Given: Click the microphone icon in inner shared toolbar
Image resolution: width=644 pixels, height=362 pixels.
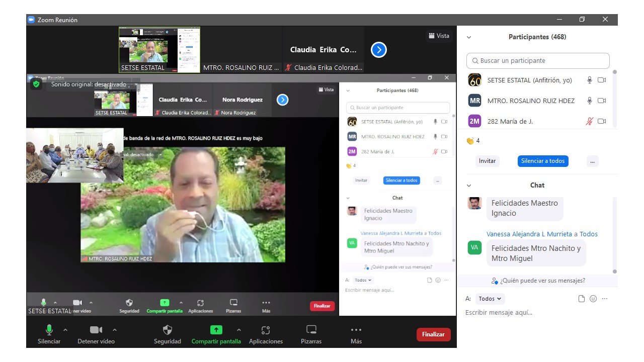Looking at the screenshot, I should click(x=44, y=302).
